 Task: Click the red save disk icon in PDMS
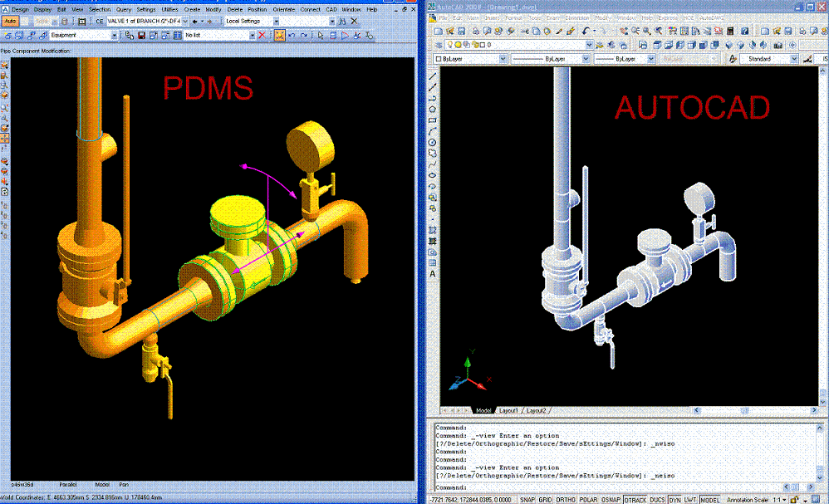141,36
